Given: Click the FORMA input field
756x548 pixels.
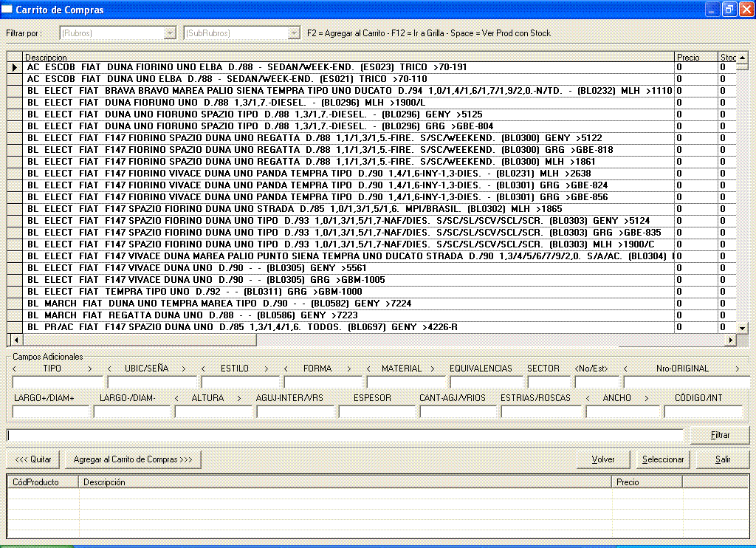Looking at the screenshot, I should 323,383.
